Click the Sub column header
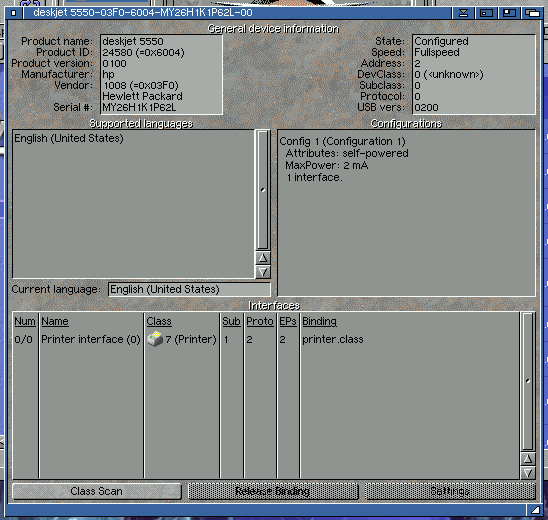The image size is (548, 520). click(x=231, y=321)
